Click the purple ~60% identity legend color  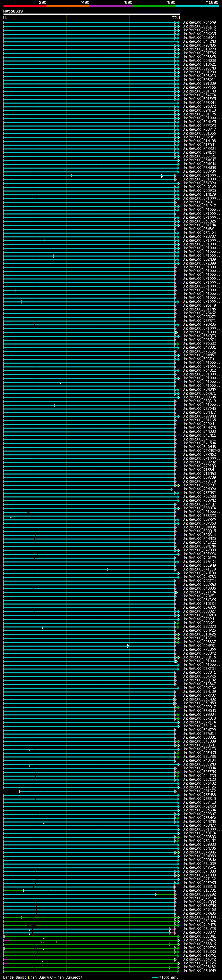point(111,6)
